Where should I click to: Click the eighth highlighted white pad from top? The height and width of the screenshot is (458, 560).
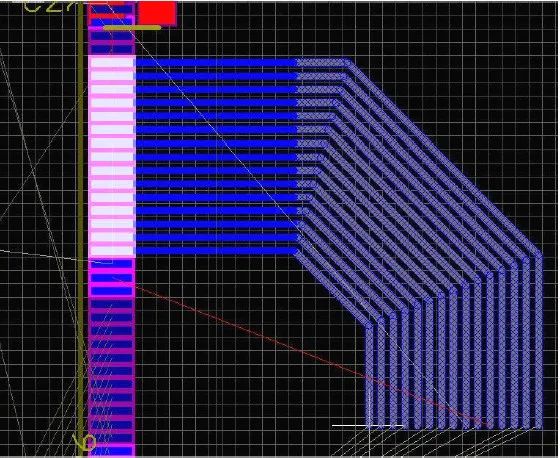coord(112,156)
